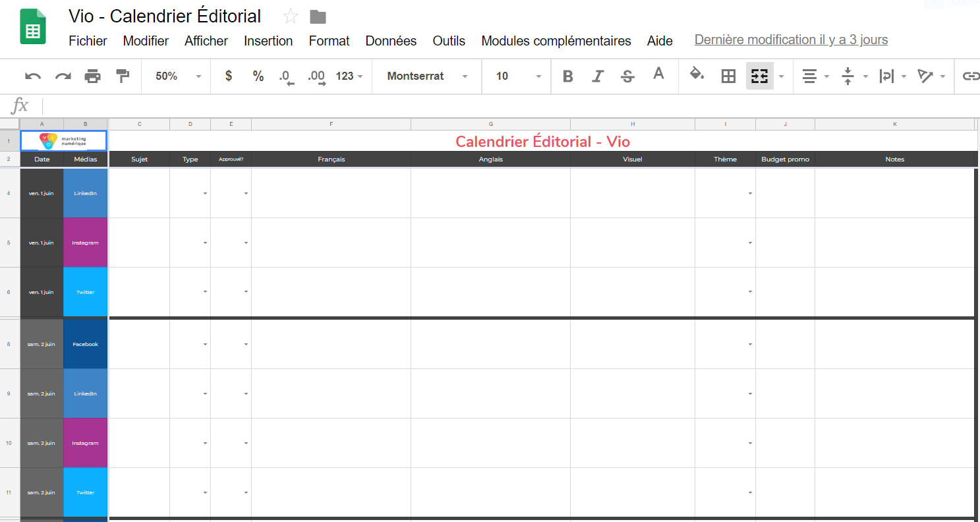The width and height of the screenshot is (980, 522).
Task: Click the sam. 2 juin cell in row 11
Action: coord(42,492)
